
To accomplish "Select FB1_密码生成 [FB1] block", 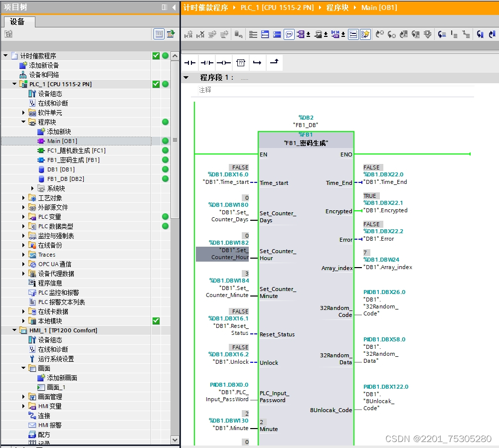I will click(73, 160).
